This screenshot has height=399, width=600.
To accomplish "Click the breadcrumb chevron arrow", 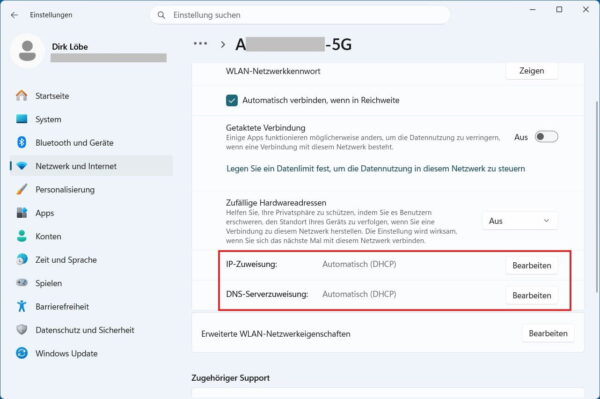I will [223, 44].
